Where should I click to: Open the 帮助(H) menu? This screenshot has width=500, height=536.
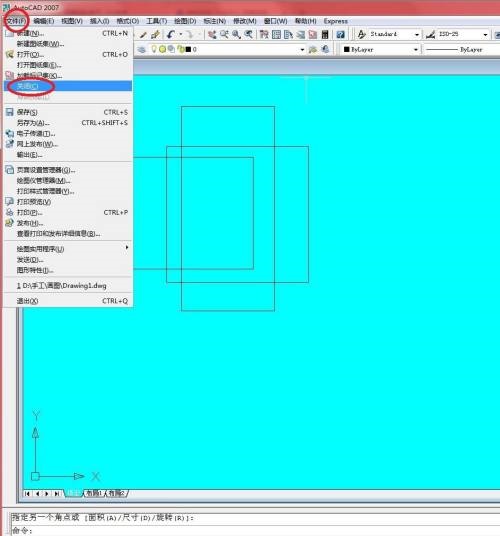coord(306,21)
